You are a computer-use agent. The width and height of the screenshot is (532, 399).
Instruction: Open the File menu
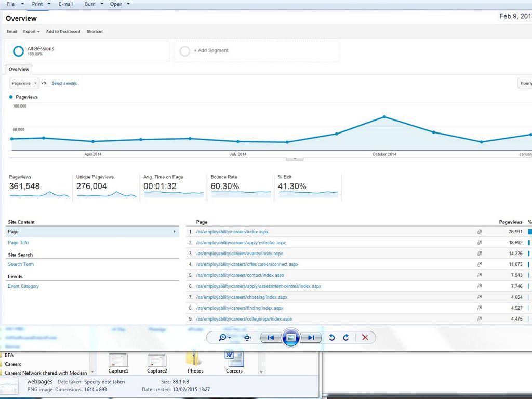tap(11, 4)
